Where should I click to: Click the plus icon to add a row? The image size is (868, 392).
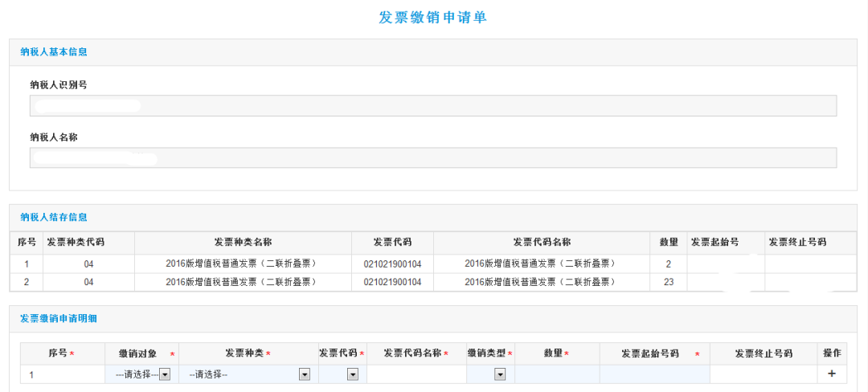pyautogui.click(x=831, y=374)
